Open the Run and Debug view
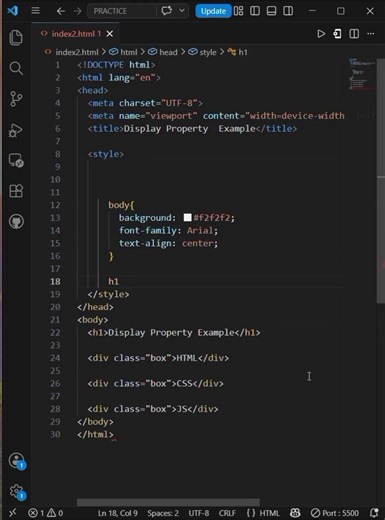The image size is (385, 520). 16,130
